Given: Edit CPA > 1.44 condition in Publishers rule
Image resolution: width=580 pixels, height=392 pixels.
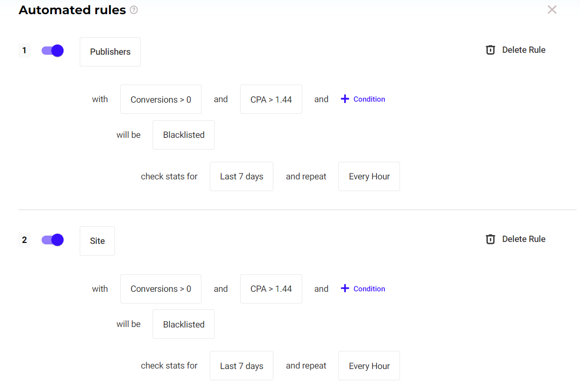Looking at the screenshot, I should [271, 100].
